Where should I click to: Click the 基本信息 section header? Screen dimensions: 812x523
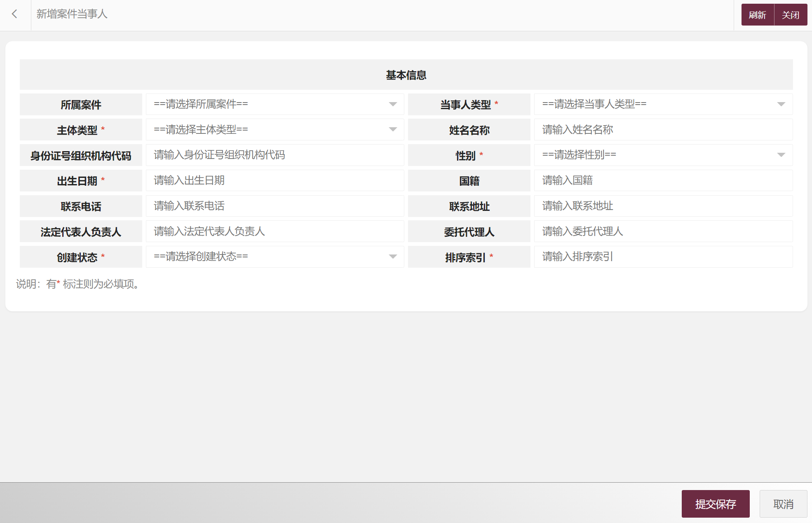(406, 75)
